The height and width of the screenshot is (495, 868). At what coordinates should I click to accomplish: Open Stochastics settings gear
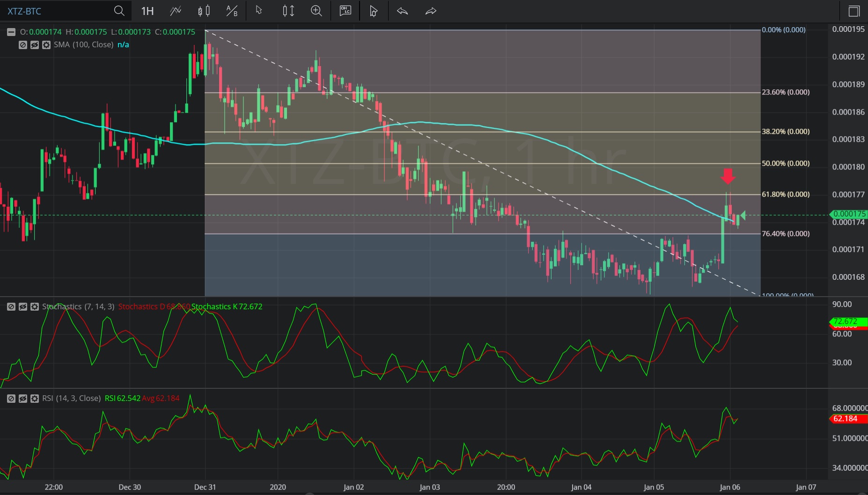[x=34, y=307]
